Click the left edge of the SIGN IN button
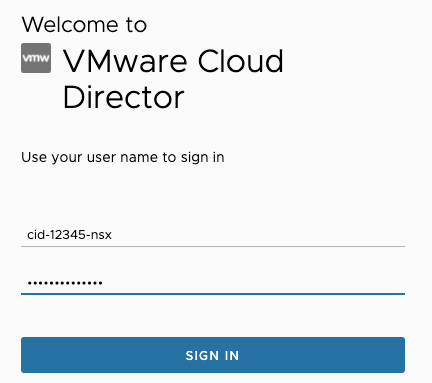432x383 pixels. click(23, 355)
